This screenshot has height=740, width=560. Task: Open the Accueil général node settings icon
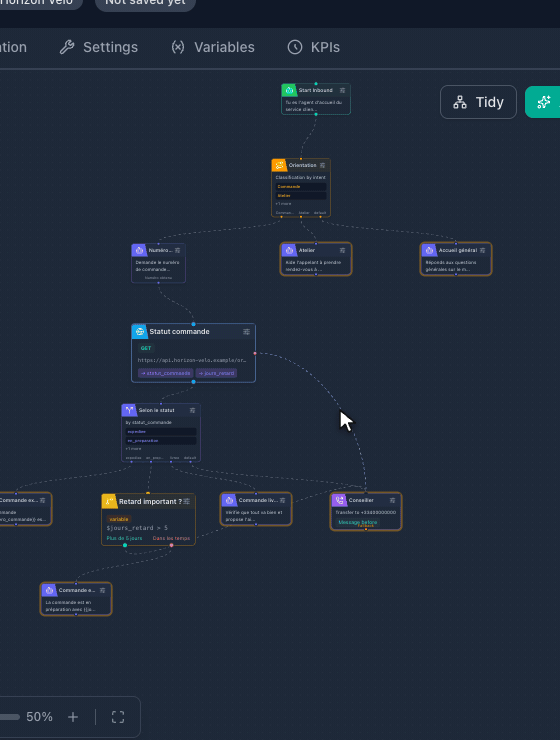(x=482, y=250)
